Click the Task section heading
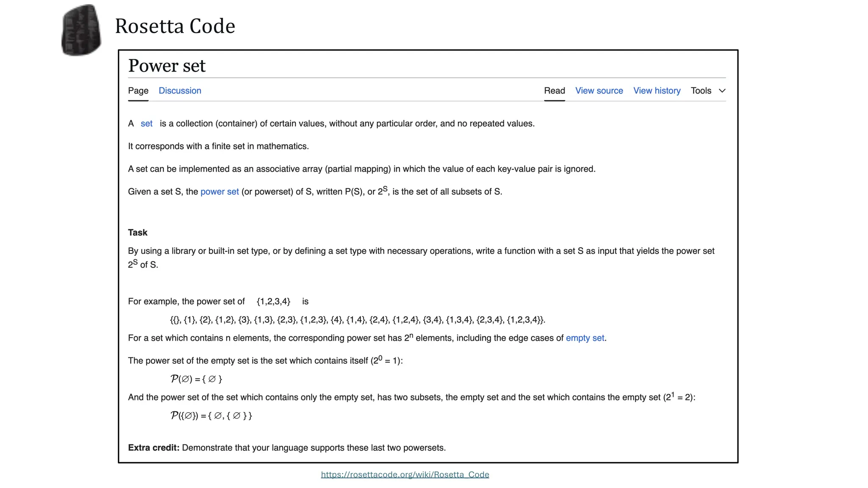 coord(137,232)
